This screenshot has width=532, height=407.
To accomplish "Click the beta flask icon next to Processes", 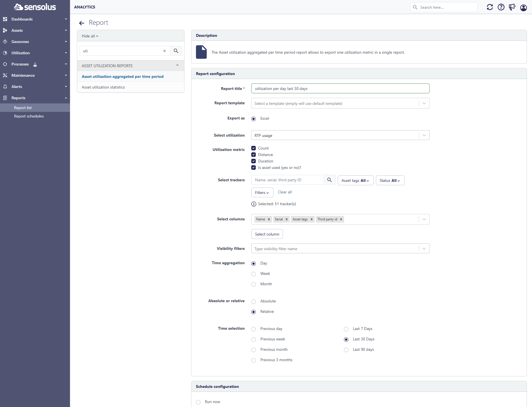I will coord(35,64).
